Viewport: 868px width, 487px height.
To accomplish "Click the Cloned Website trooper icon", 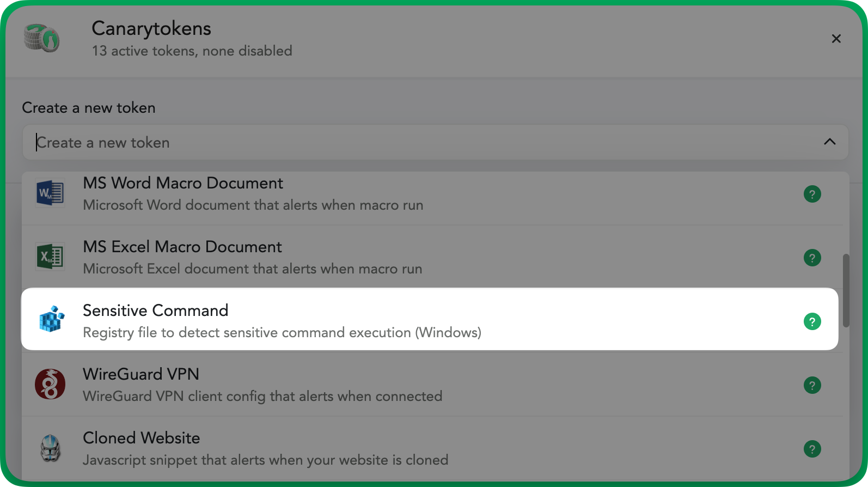I will pyautogui.click(x=50, y=448).
